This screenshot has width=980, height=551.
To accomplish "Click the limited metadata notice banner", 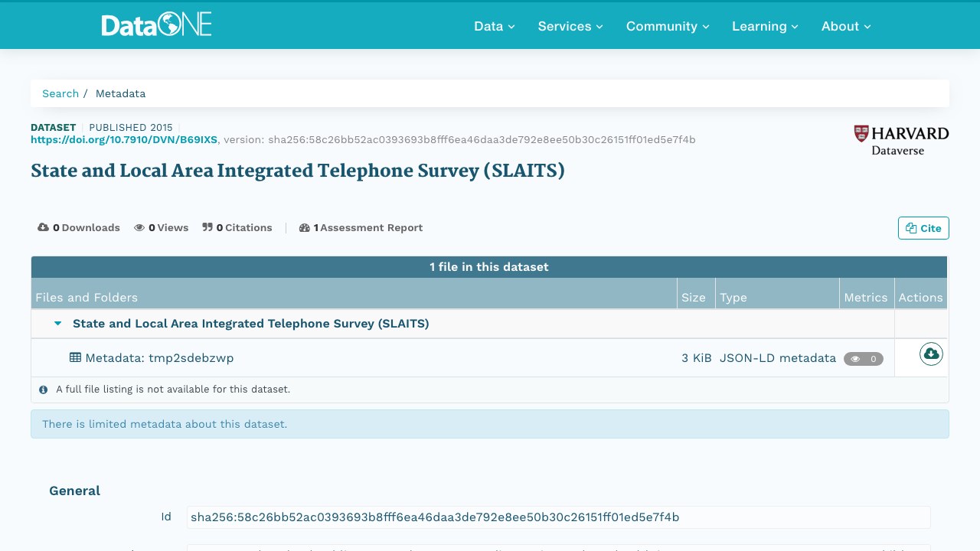I will click(x=490, y=424).
